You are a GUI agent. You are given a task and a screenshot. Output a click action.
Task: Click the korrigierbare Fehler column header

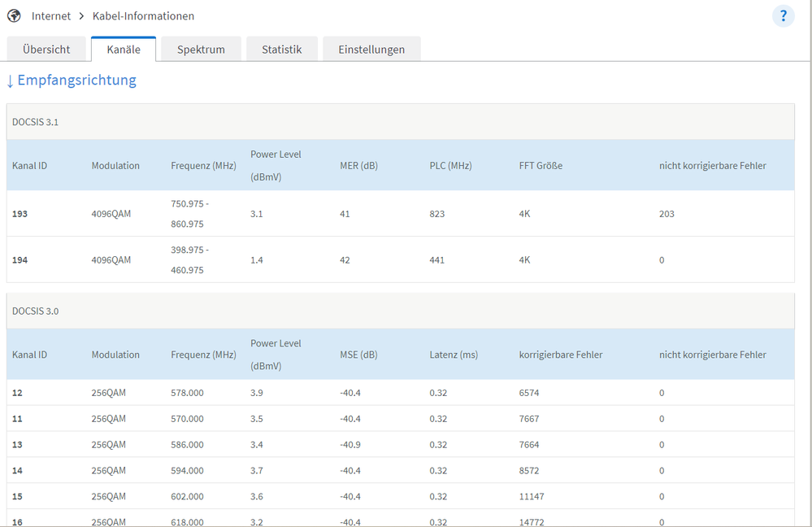pyautogui.click(x=560, y=355)
